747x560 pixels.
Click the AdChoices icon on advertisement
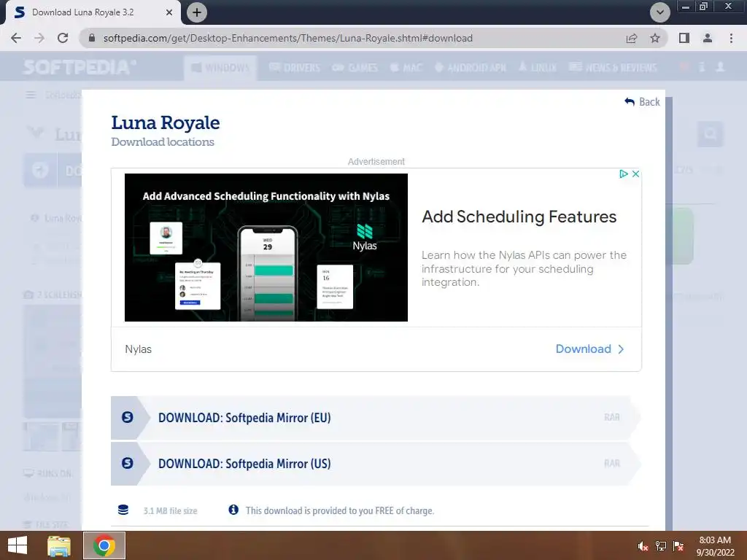(x=624, y=174)
